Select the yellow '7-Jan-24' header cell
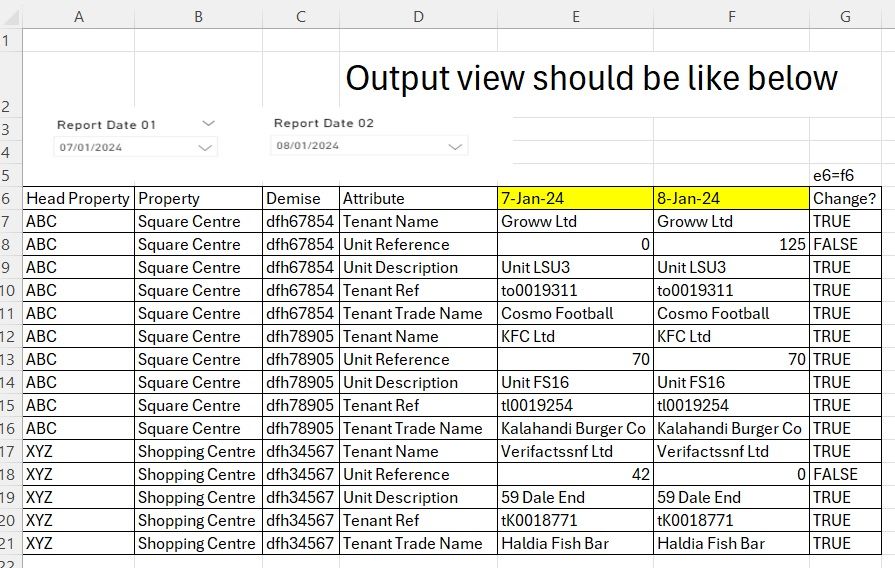Screen dimensions: 895x568 click(575, 199)
